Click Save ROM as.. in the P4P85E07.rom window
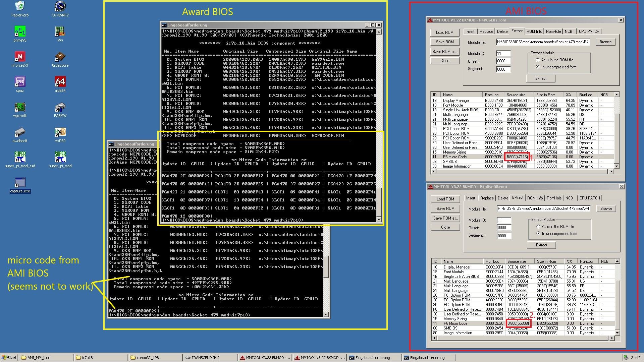This screenshot has width=644, height=362. coord(445,52)
